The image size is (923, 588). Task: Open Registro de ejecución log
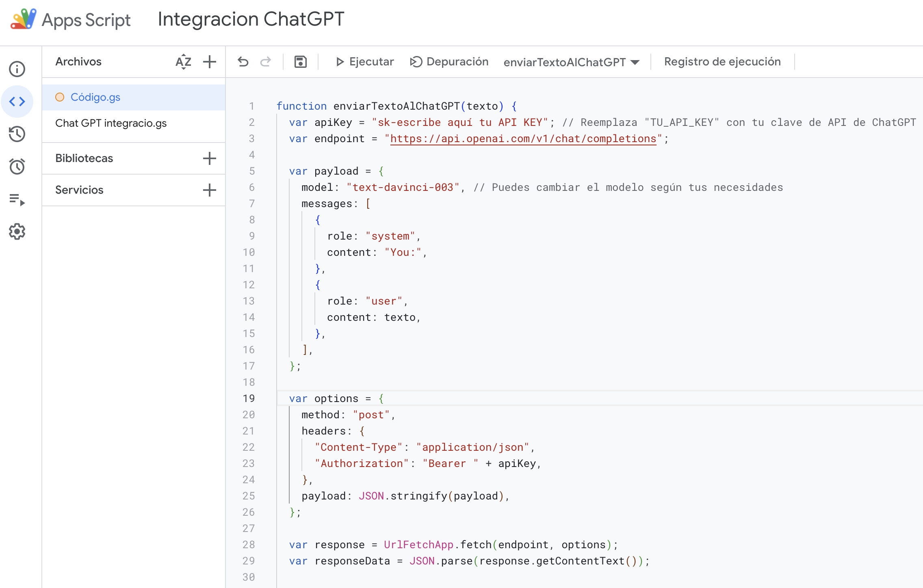(x=722, y=62)
